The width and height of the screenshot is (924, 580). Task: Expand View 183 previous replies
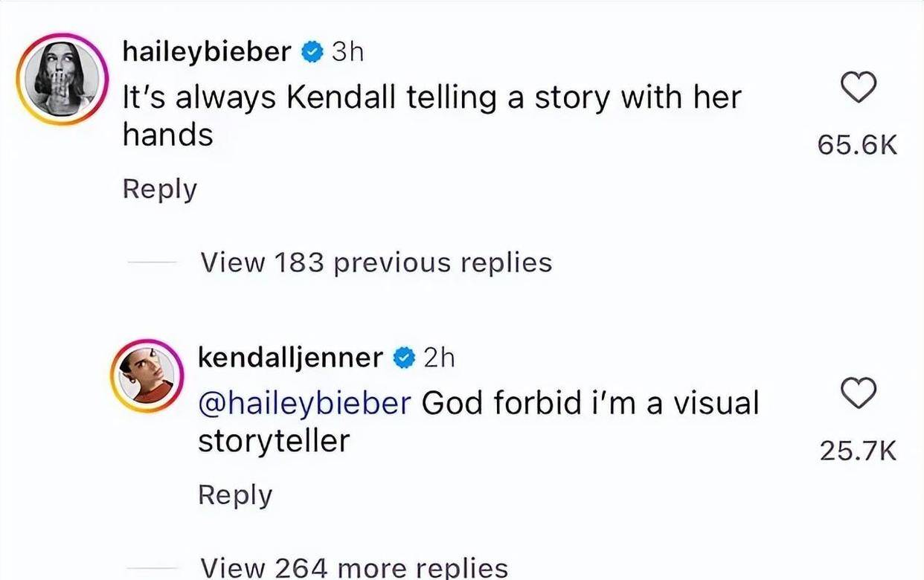(x=376, y=262)
